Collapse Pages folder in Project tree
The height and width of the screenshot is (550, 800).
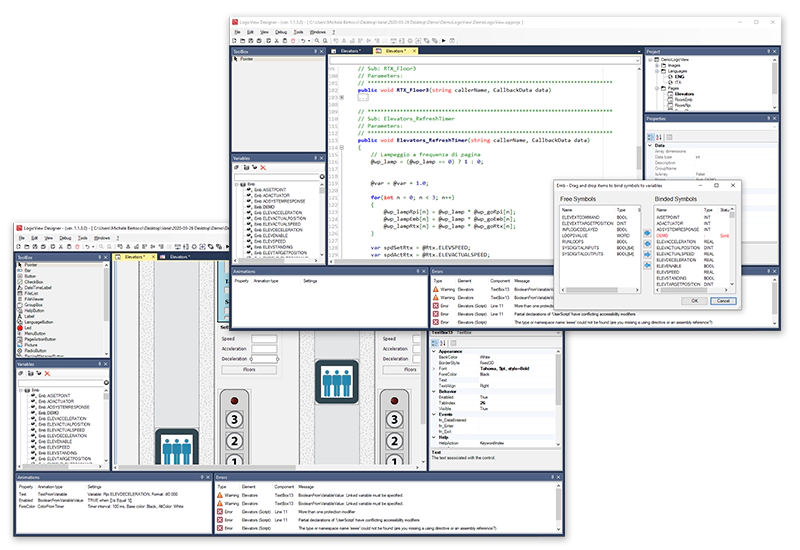657,89
